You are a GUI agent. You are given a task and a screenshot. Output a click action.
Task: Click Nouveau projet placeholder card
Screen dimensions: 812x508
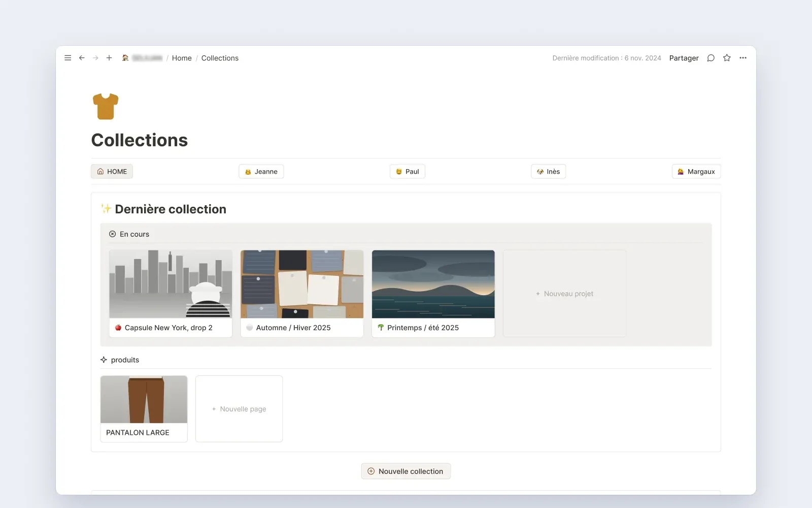point(564,293)
